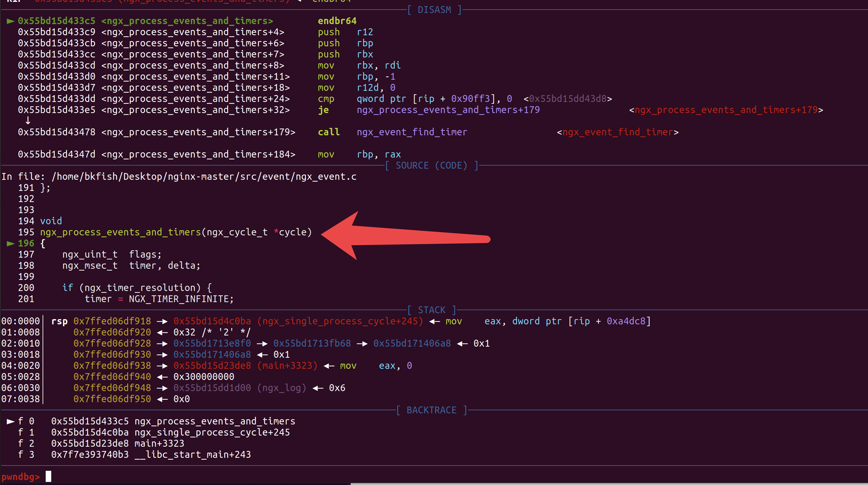868x485 pixels.
Task: Click the down arrow under the je instruction
Action: [28, 120]
